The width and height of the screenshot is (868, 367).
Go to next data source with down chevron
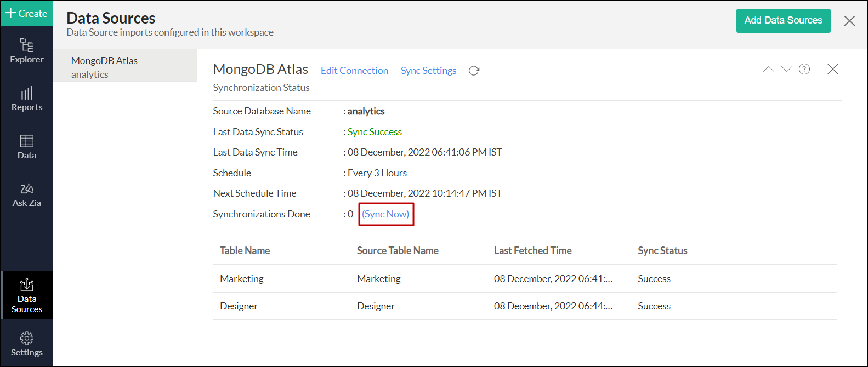(x=787, y=69)
